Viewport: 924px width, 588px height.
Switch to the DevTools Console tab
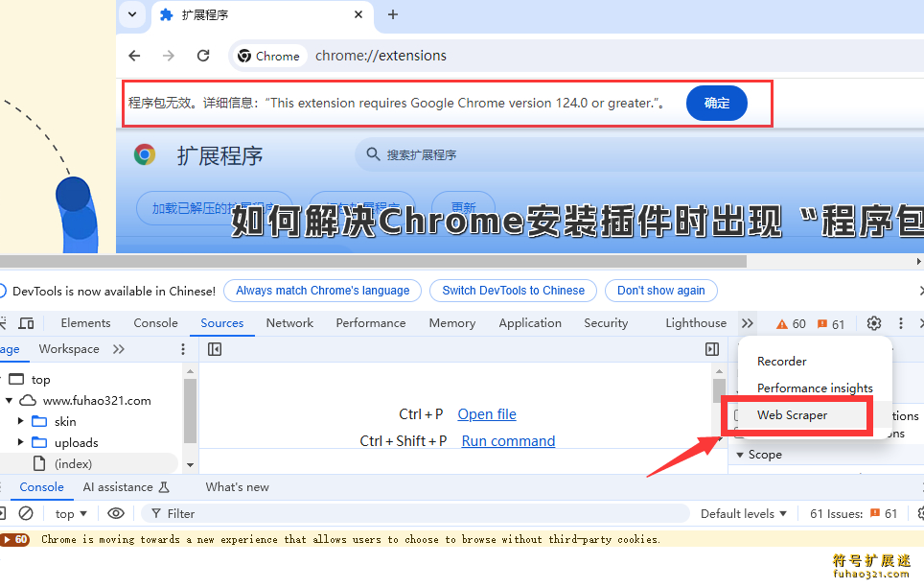pyautogui.click(x=155, y=323)
